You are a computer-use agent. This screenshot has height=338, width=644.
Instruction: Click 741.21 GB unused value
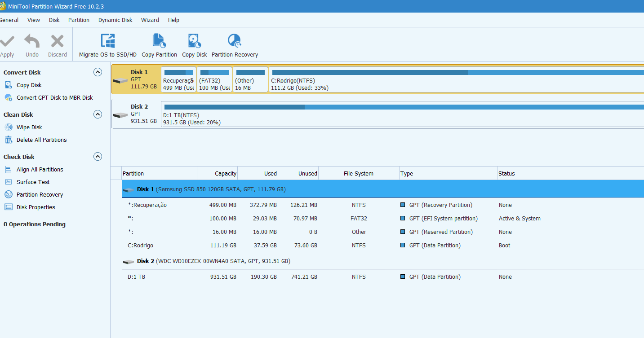pos(304,277)
